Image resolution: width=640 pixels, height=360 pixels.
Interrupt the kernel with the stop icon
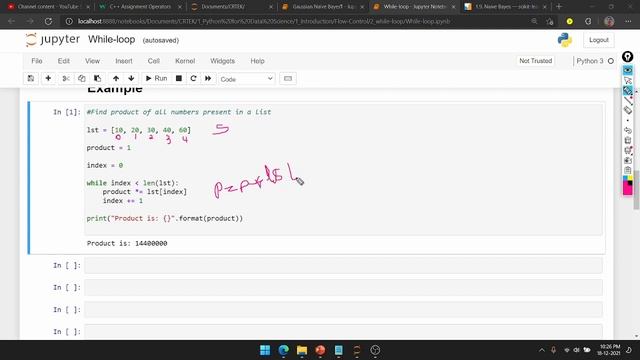[178, 78]
